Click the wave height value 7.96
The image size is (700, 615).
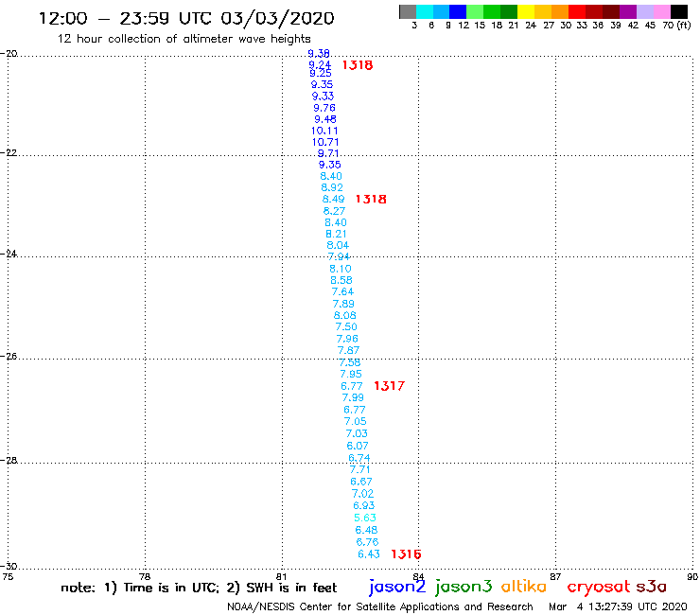tap(347, 339)
